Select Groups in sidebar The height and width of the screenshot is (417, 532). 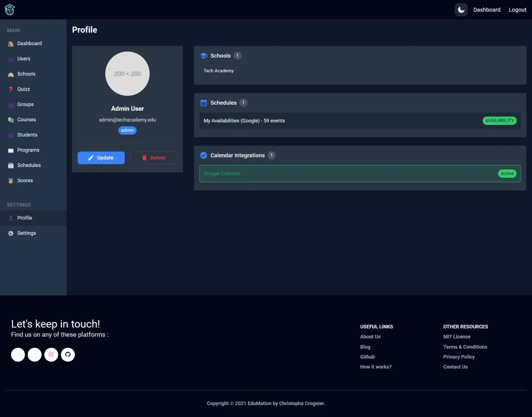pyautogui.click(x=33, y=105)
